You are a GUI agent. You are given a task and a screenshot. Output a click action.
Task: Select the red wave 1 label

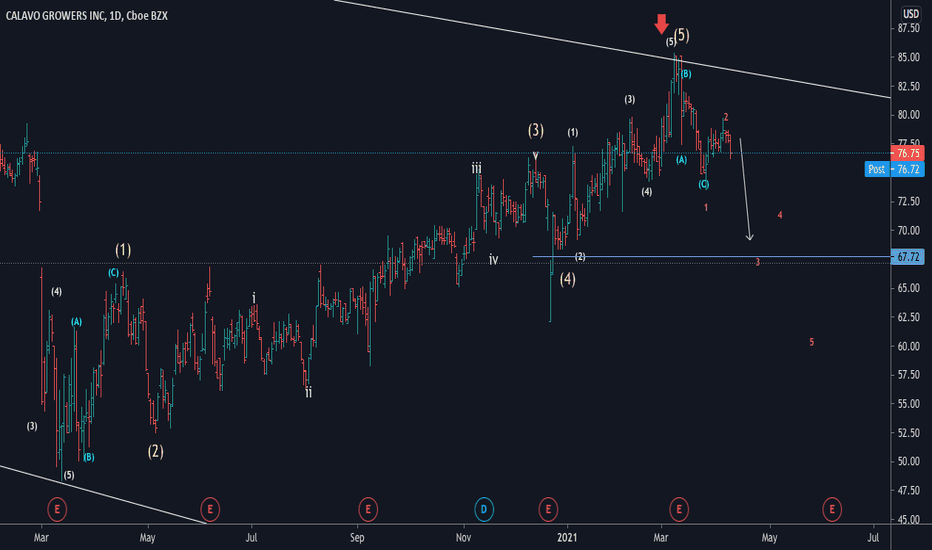pos(706,208)
